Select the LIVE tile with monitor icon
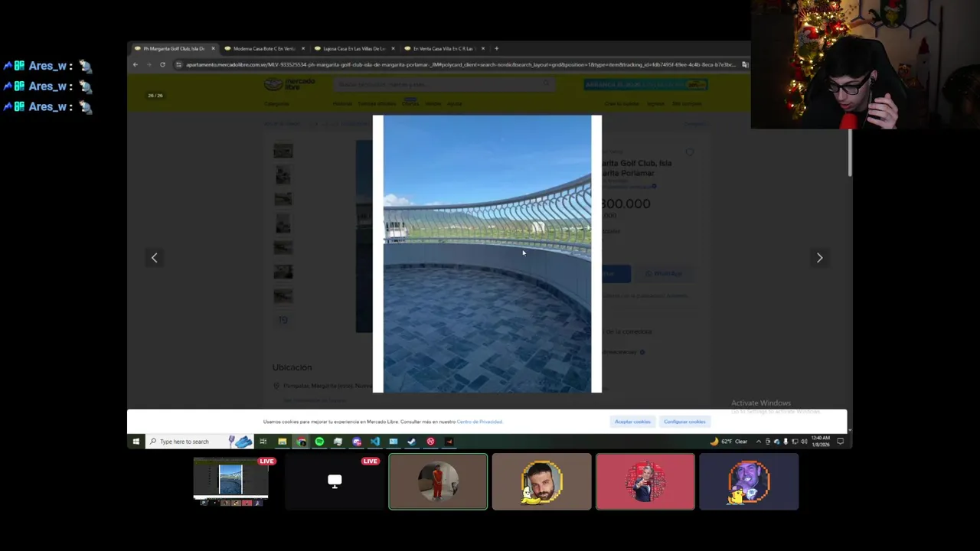The height and width of the screenshot is (551, 980). [335, 481]
